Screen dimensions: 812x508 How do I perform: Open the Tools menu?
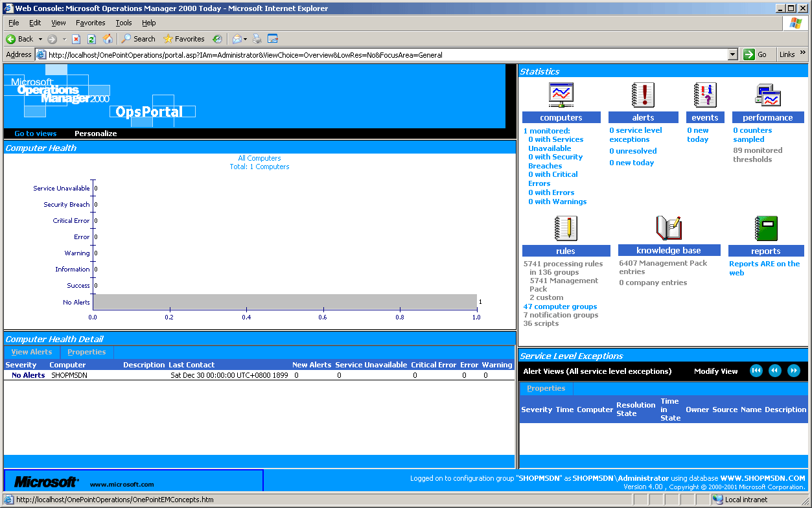click(x=123, y=23)
